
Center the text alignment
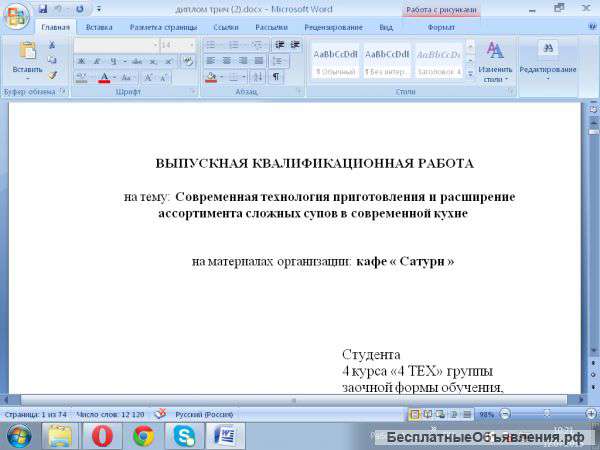point(227,61)
